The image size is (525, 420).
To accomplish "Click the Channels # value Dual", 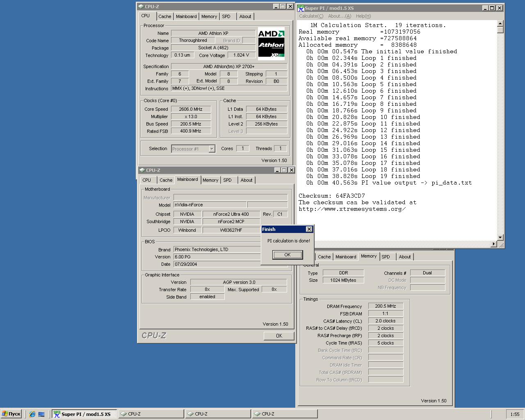I will tap(427, 273).
